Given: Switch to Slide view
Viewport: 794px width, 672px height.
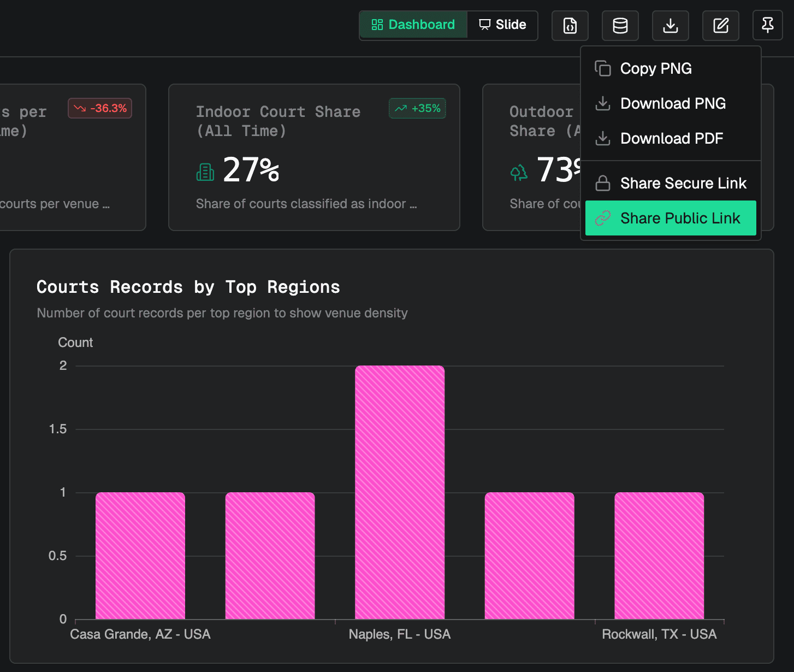Looking at the screenshot, I should click(x=502, y=25).
